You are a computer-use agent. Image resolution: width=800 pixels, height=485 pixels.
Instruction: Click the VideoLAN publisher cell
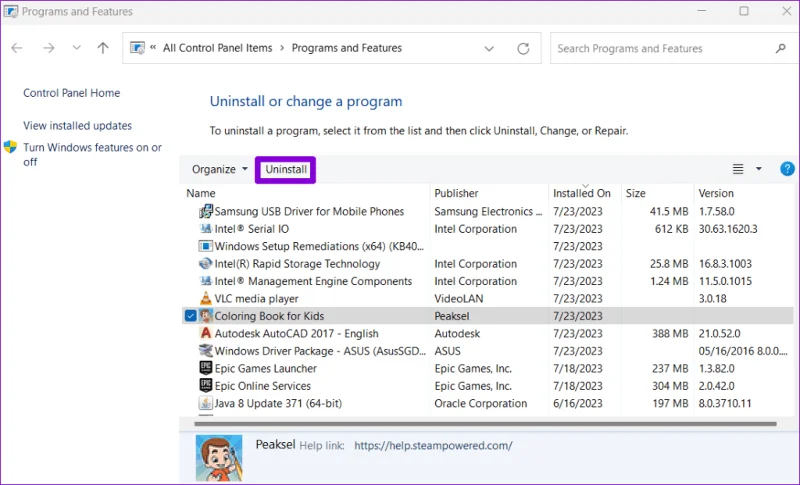pyautogui.click(x=459, y=299)
